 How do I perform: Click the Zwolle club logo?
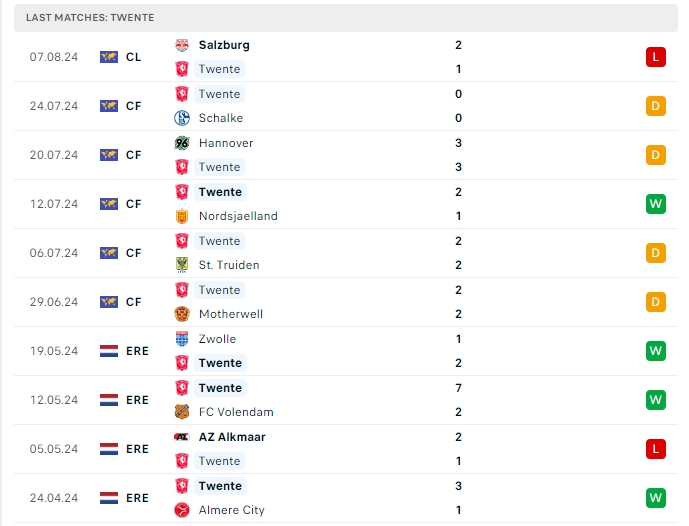pyautogui.click(x=182, y=339)
